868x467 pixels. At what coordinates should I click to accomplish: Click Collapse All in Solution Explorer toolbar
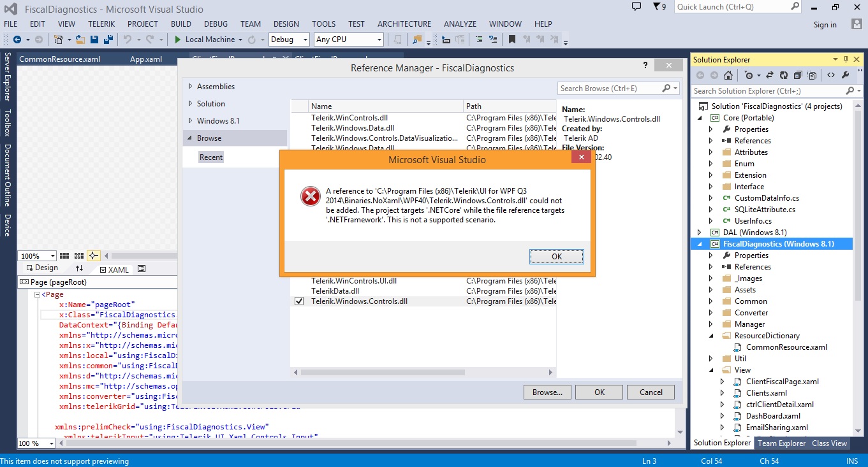798,75
